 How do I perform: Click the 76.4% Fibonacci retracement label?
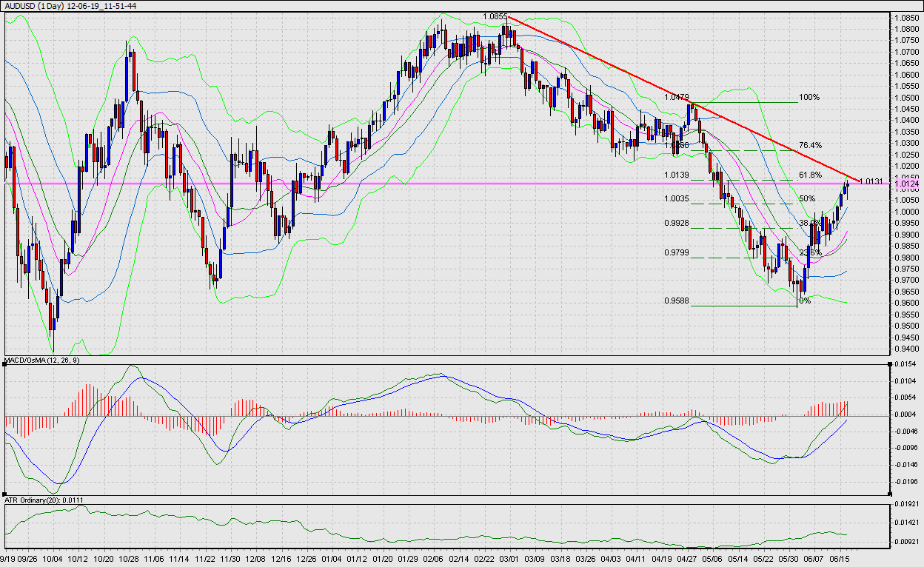(x=810, y=145)
